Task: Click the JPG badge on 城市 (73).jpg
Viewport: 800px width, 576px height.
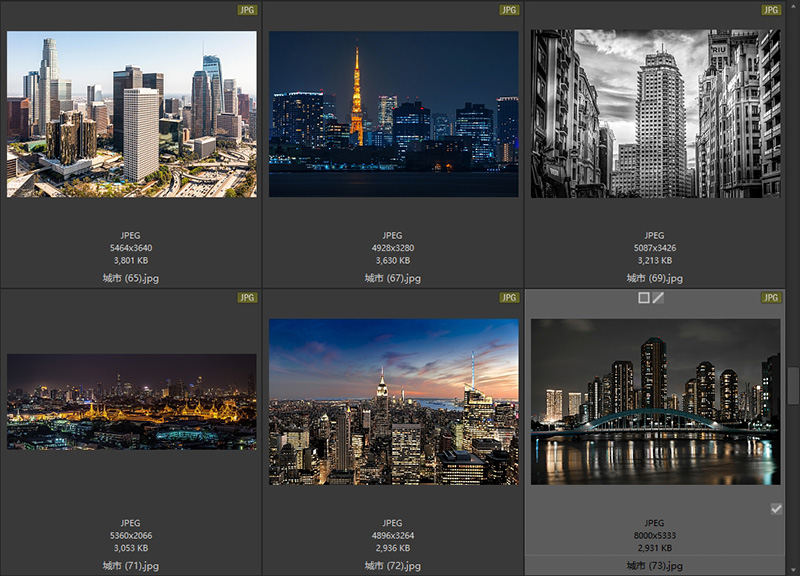Action: (x=772, y=297)
